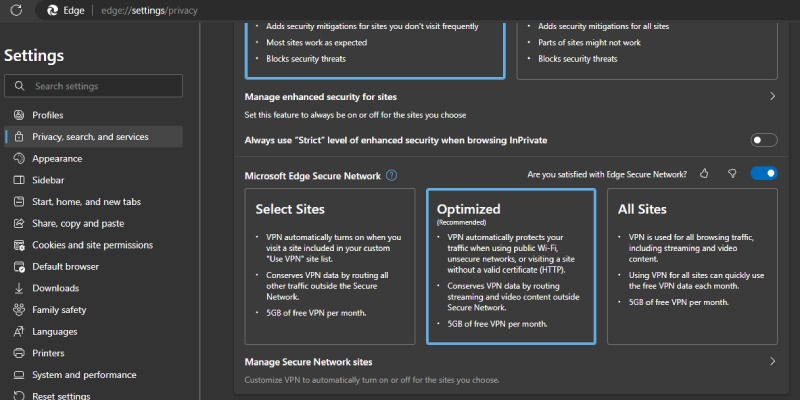Expand Manage enhanced security for sites chevron

[772, 96]
